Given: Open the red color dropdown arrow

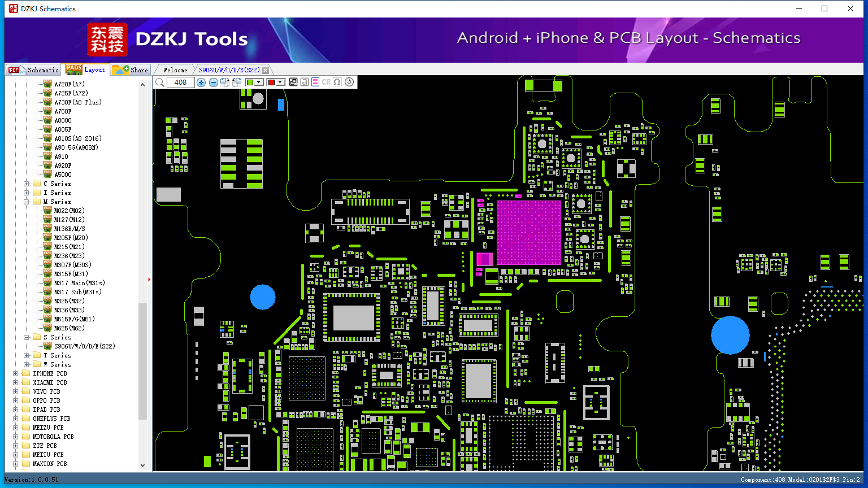Looking at the screenshot, I should (x=280, y=82).
